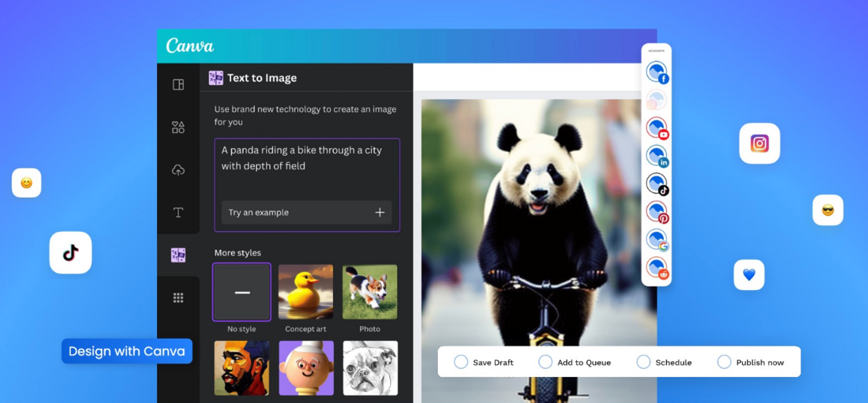Click the floating Instagram logo tile
This screenshot has width=868, height=403.
[x=760, y=143]
